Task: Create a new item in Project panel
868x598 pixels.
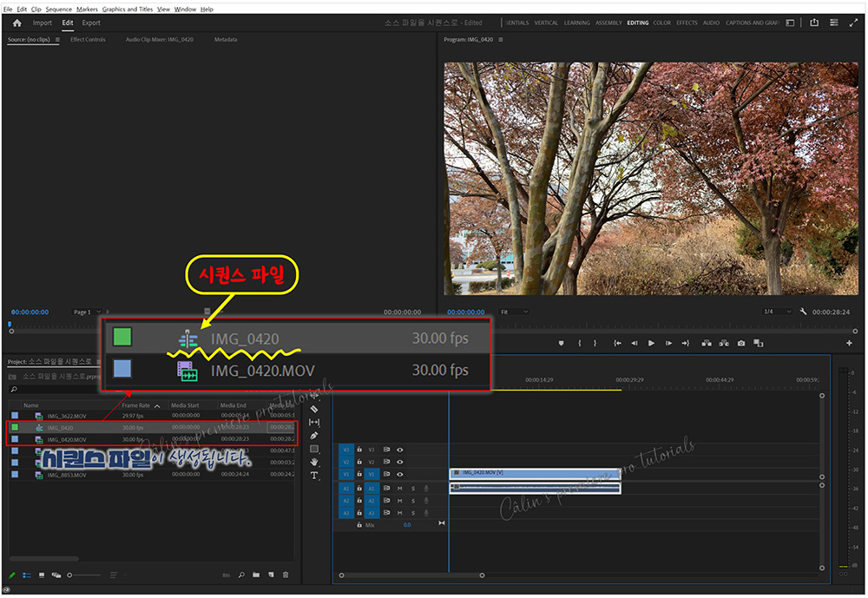Action: click(x=271, y=575)
